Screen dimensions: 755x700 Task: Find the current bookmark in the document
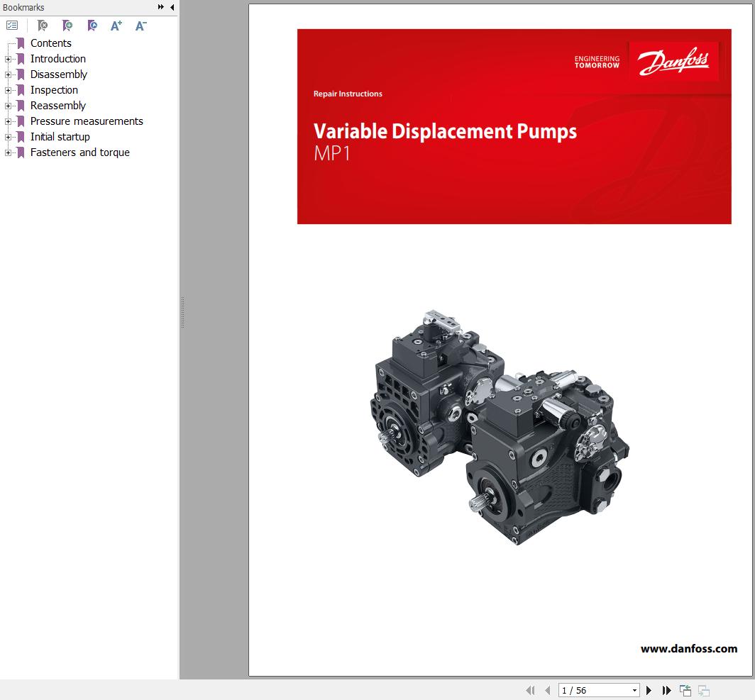[x=92, y=25]
